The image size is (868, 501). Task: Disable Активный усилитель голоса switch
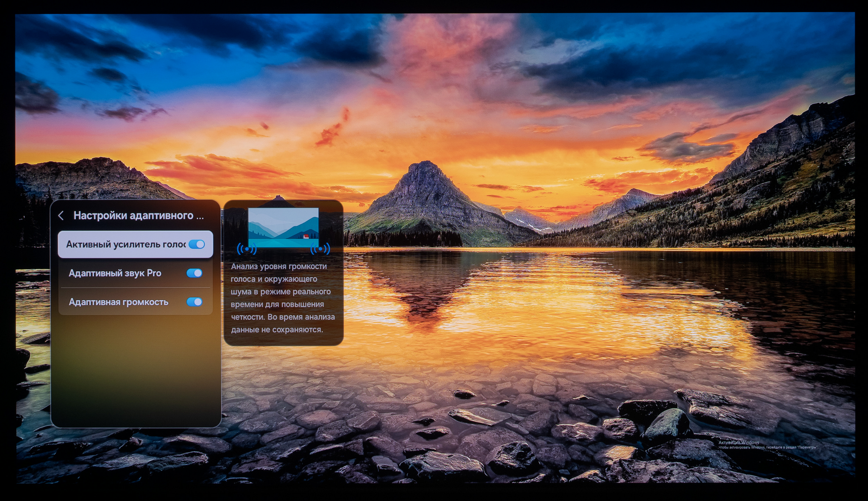click(197, 244)
